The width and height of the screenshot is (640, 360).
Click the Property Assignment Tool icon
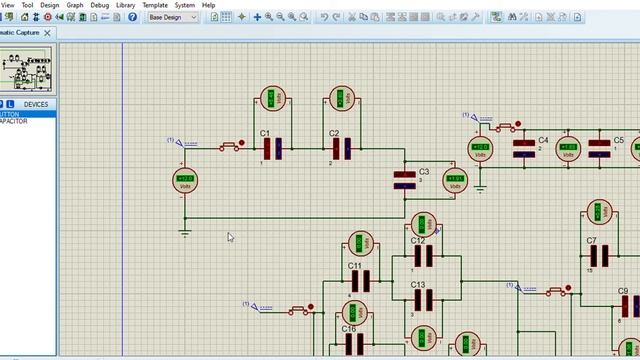(524, 17)
